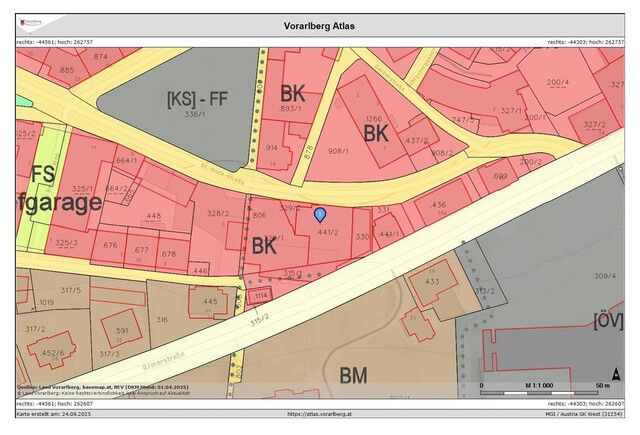
Task: Select parcel label 328/2
Action: coord(218,213)
